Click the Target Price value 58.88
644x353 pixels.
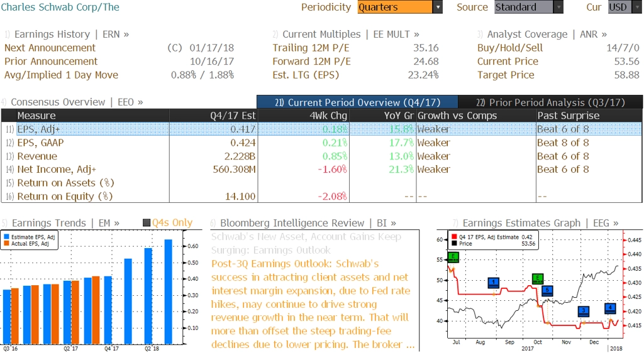click(627, 75)
